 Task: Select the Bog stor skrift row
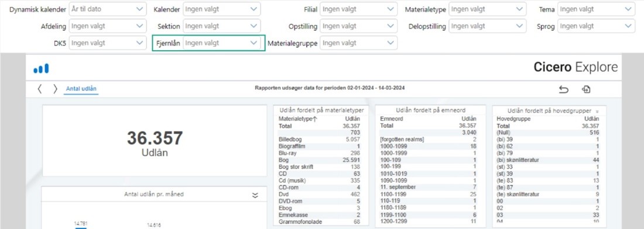[x=319, y=166]
